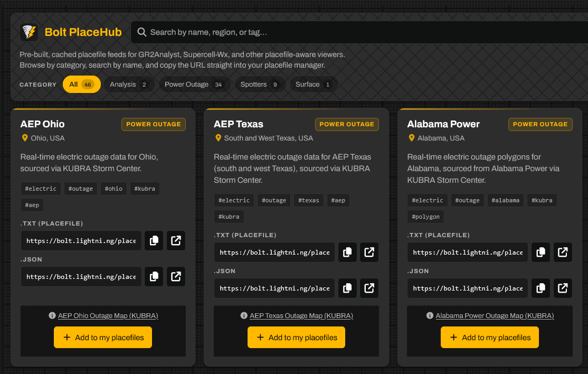The height and width of the screenshot is (374, 588).
Task: Click the #kubra tag on AEP Texas card
Action: pos(229,217)
